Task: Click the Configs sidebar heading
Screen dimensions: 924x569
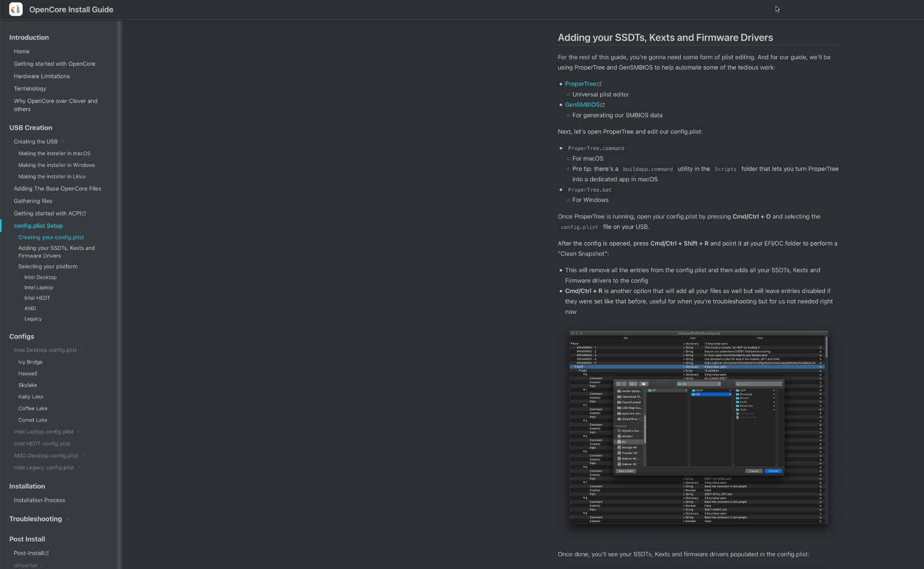Action: click(22, 337)
